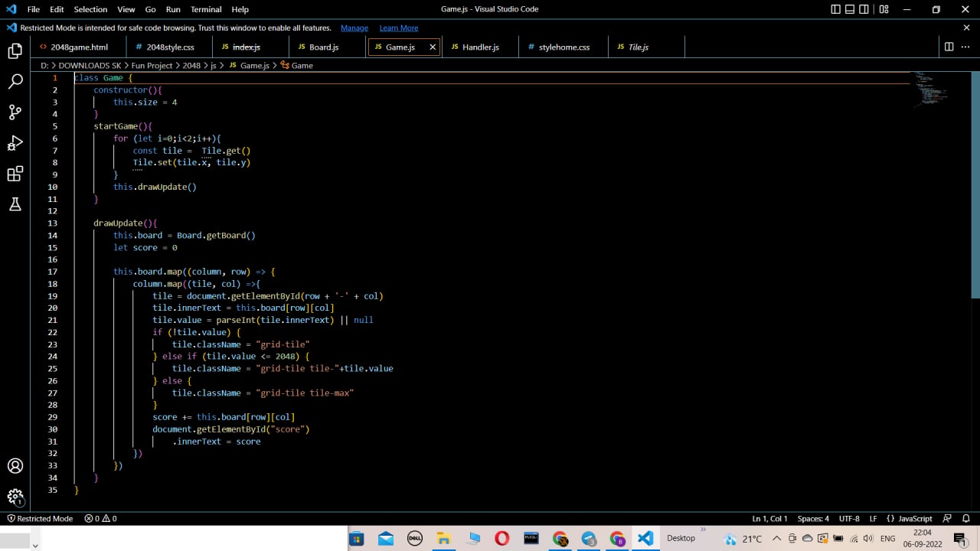Click the Visual Studio Code taskbar icon
The height and width of the screenshot is (551, 980).
(645, 538)
